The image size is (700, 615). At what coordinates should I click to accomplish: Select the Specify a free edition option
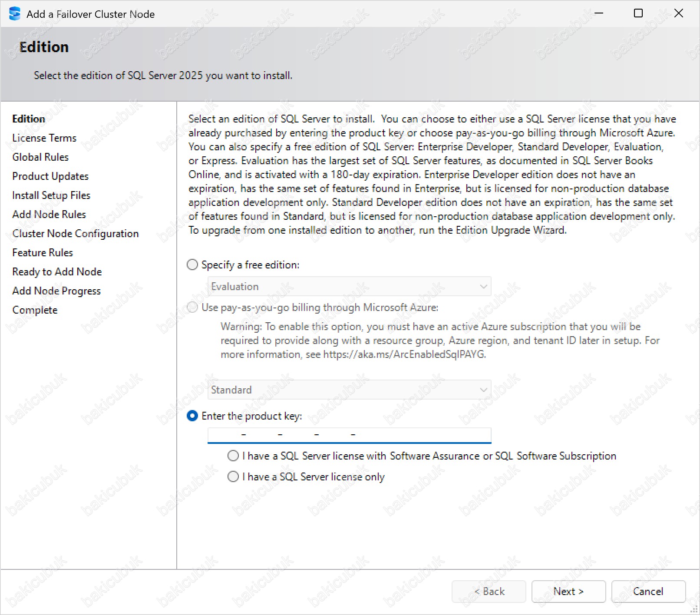[x=192, y=265]
